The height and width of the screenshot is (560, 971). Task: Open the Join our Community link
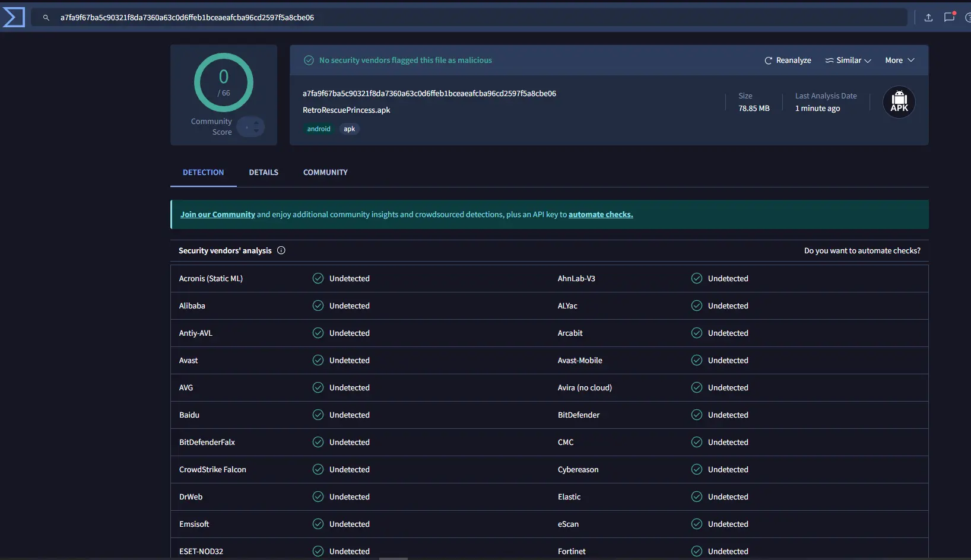(x=218, y=215)
